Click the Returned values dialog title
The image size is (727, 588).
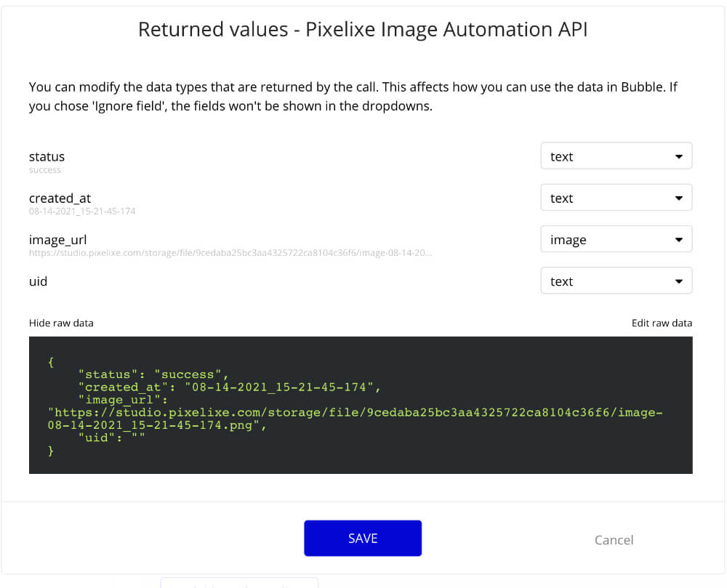pos(362,29)
